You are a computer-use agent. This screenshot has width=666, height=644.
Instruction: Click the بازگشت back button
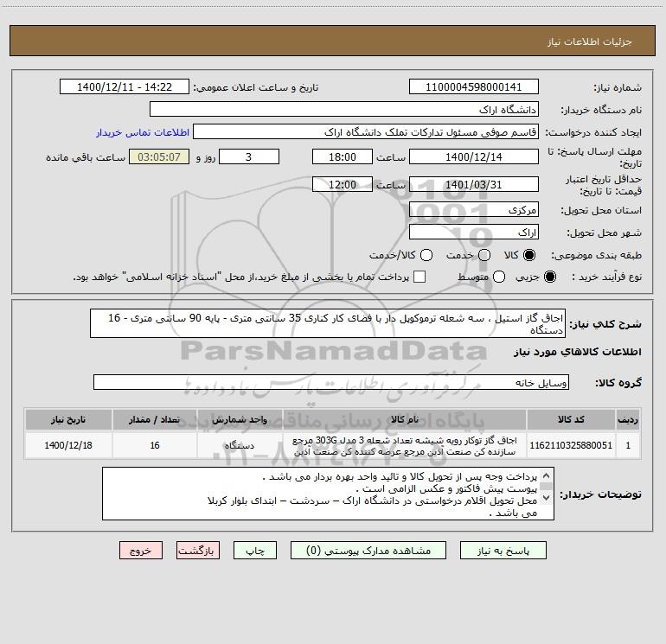click(x=198, y=551)
